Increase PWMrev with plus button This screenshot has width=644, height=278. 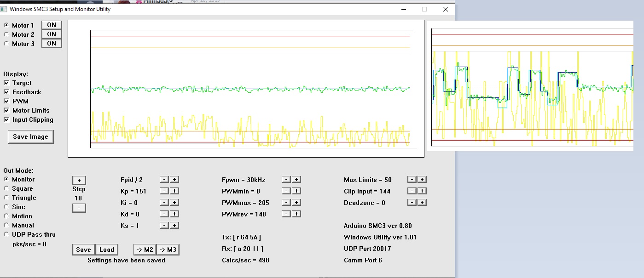[x=296, y=214]
